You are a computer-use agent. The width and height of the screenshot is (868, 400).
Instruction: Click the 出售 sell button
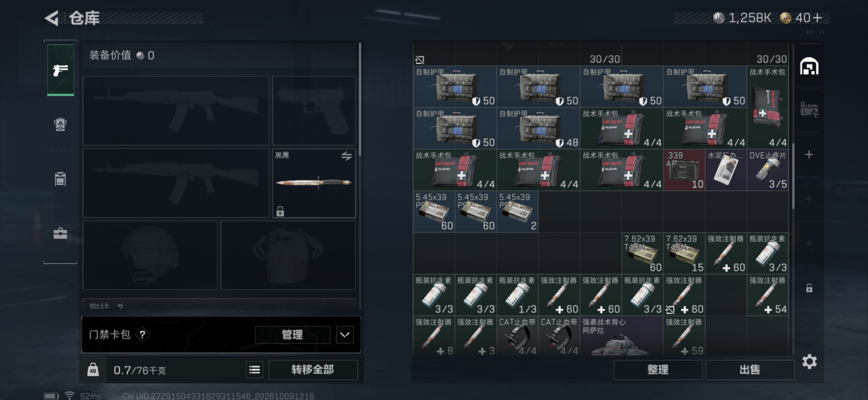click(750, 370)
